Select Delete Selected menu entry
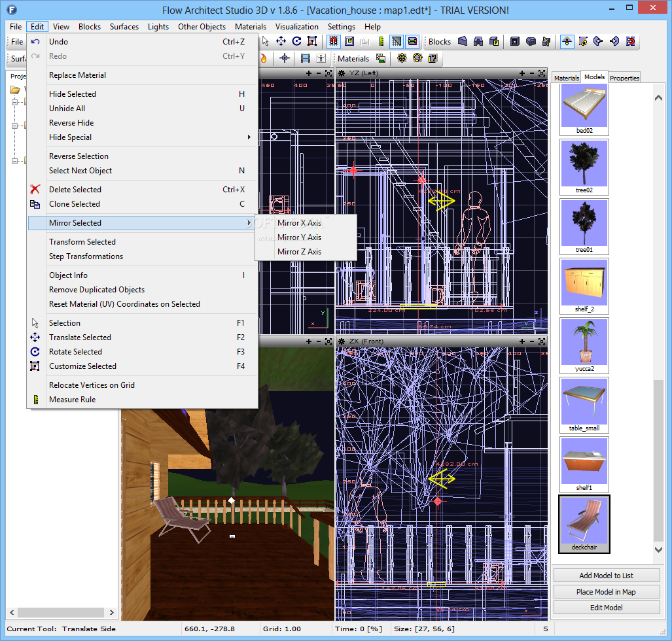 pyautogui.click(x=143, y=190)
